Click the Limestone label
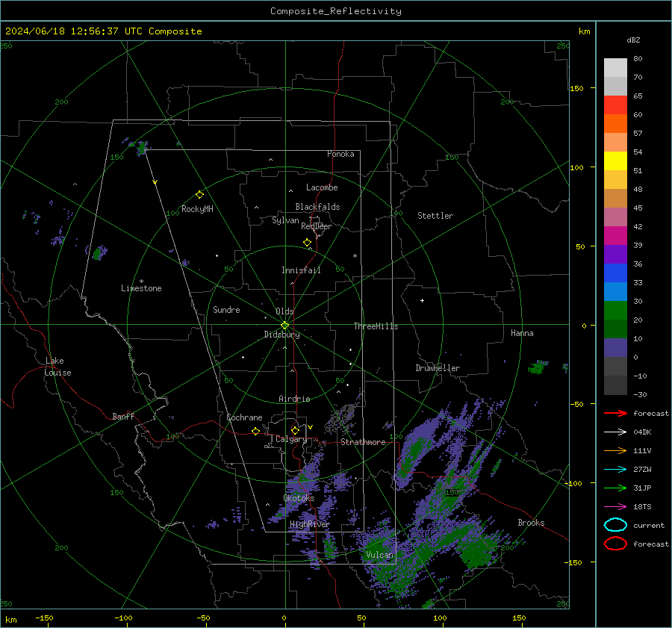The width and height of the screenshot is (672, 628). (x=141, y=288)
